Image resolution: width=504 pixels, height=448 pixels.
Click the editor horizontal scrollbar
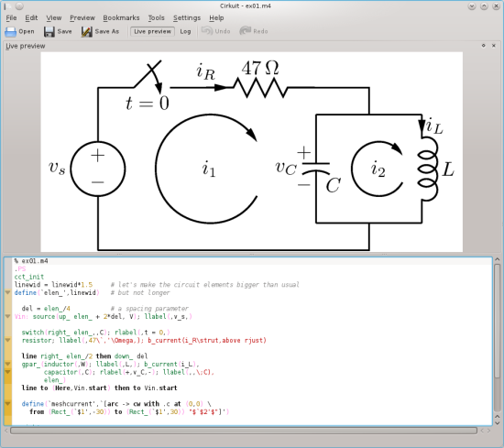click(x=244, y=431)
